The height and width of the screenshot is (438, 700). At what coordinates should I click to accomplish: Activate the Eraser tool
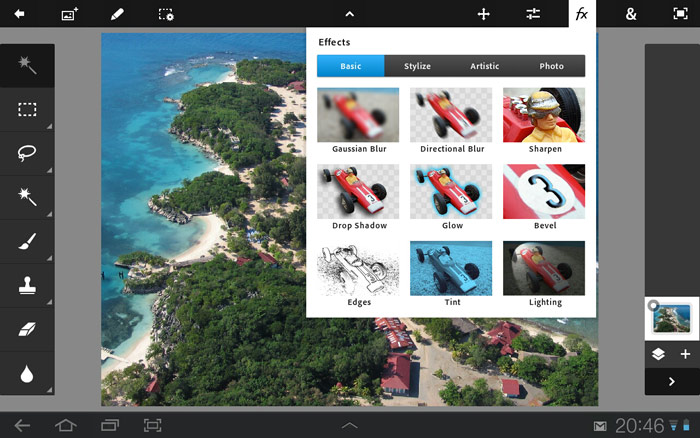pyautogui.click(x=27, y=329)
